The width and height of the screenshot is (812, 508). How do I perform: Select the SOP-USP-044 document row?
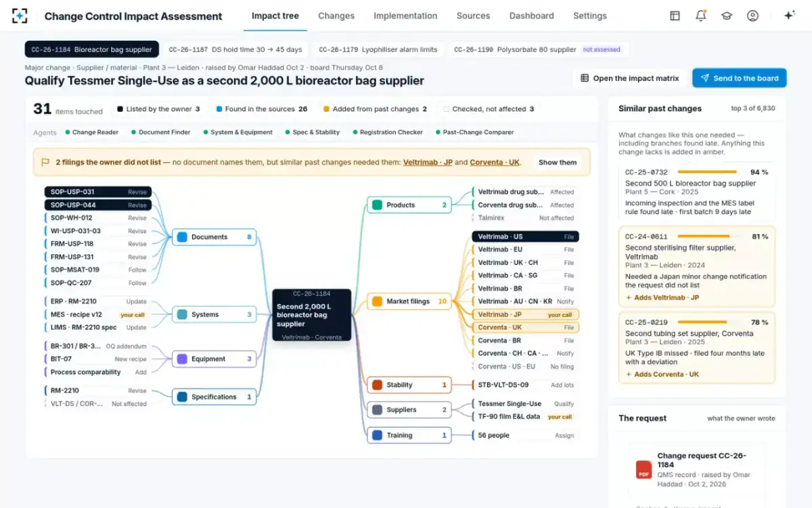pyautogui.click(x=98, y=205)
